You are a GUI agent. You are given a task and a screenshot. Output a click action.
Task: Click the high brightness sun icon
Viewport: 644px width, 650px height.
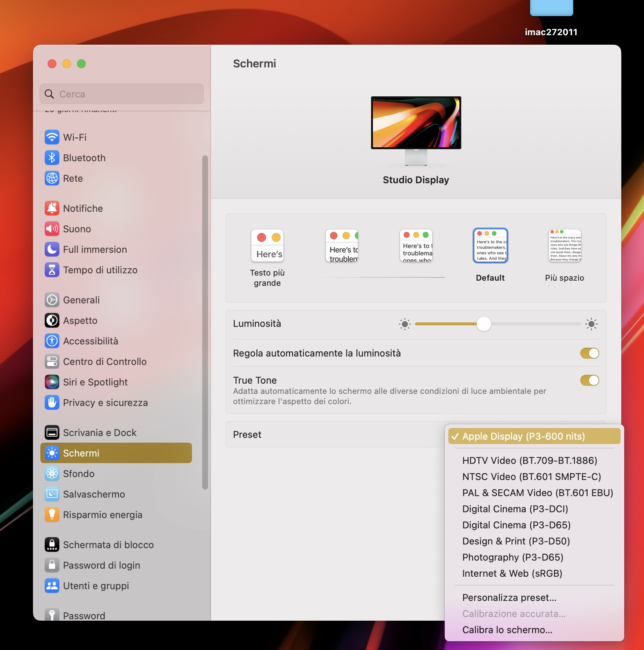pyautogui.click(x=591, y=324)
